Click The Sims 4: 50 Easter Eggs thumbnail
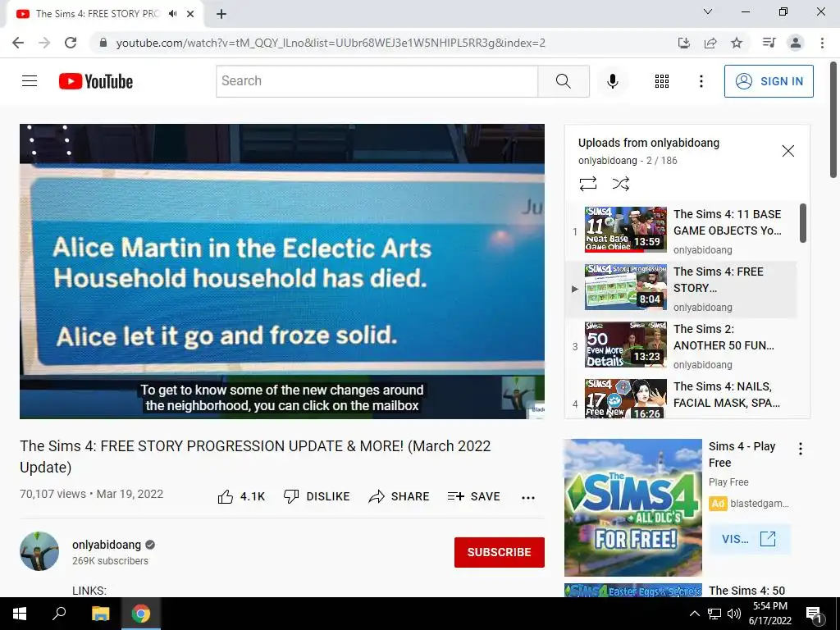The width and height of the screenshot is (840, 630). coord(632,590)
